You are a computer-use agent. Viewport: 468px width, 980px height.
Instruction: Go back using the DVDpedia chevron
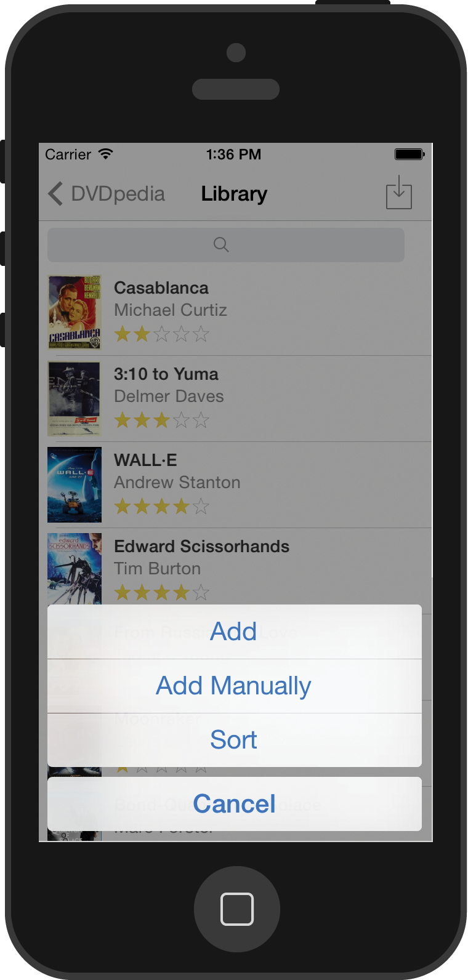(55, 193)
